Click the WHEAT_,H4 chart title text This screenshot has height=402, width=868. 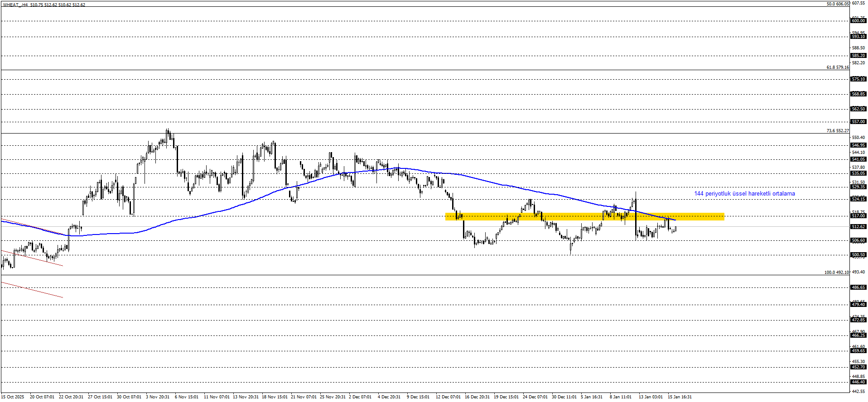(15, 5)
